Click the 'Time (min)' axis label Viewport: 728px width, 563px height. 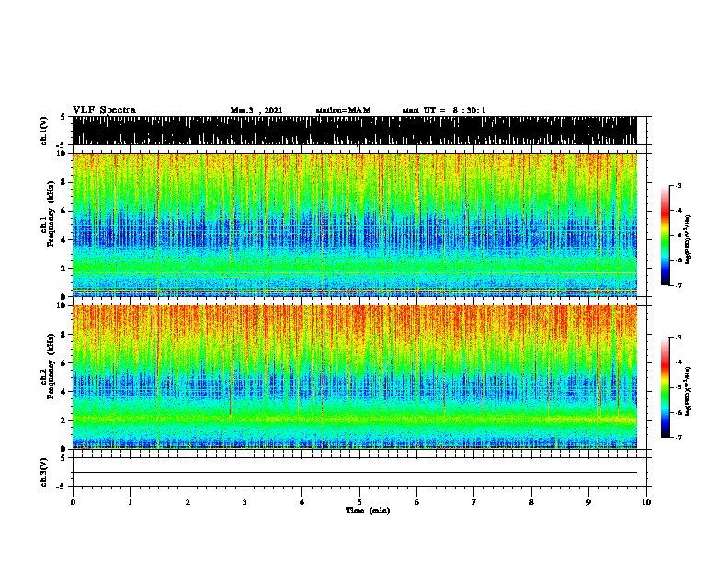368,511
